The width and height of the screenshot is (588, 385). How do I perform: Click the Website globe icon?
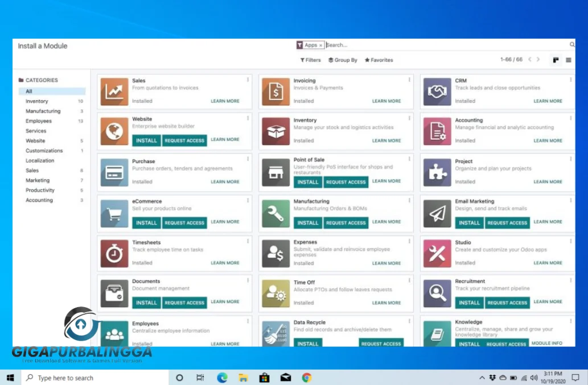pyautogui.click(x=114, y=131)
